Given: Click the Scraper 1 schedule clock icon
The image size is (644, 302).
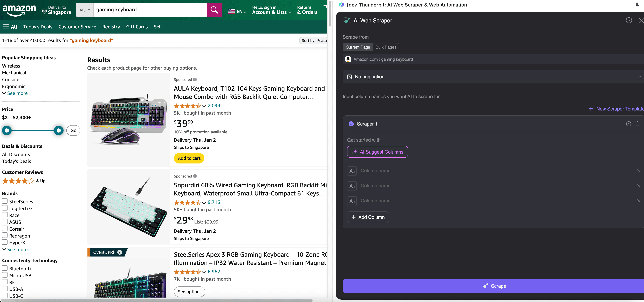Looking at the screenshot, I should click(x=628, y=124).
